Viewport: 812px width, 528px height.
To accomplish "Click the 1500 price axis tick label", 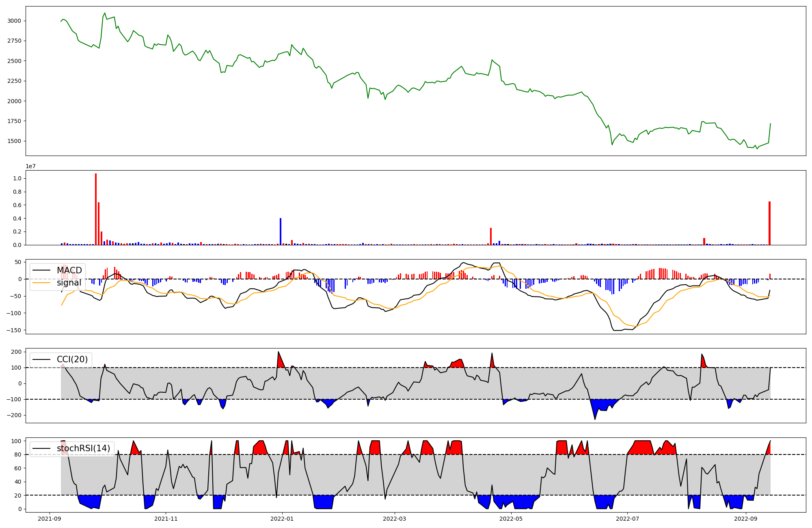I will pos(15,141).
